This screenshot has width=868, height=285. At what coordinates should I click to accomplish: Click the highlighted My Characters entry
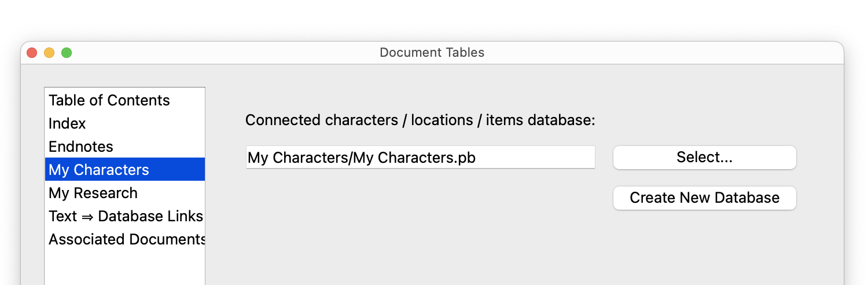coord(99,170)
